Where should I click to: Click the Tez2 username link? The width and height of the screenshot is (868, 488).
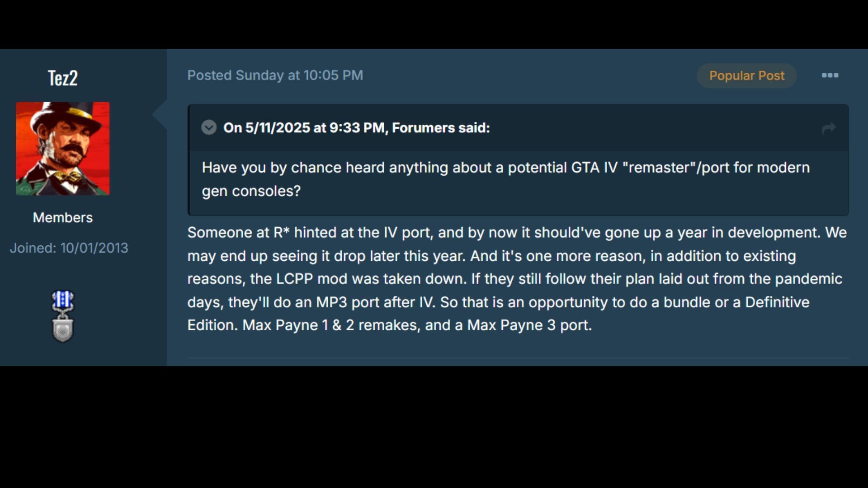point(63,78)
